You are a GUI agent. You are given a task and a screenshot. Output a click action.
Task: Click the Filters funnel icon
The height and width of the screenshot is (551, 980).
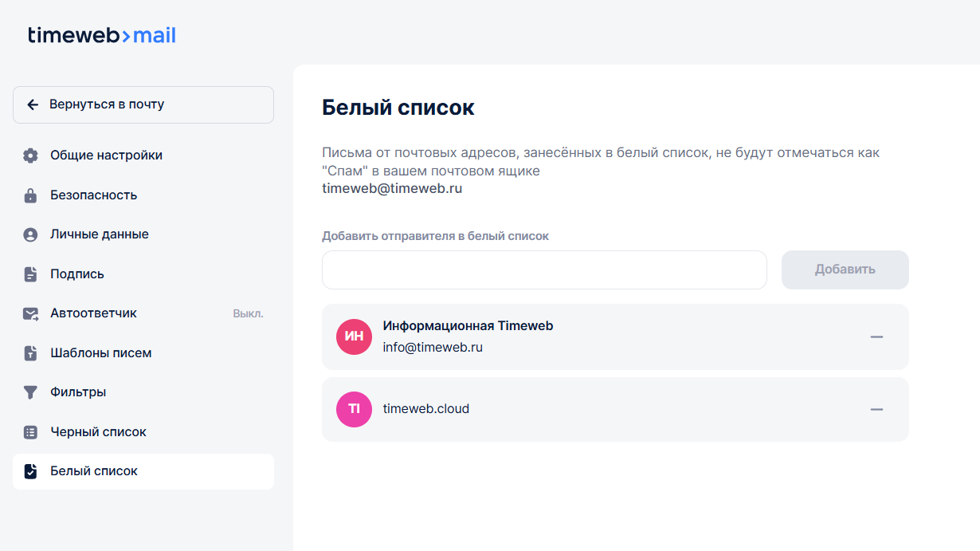[30, 392]
